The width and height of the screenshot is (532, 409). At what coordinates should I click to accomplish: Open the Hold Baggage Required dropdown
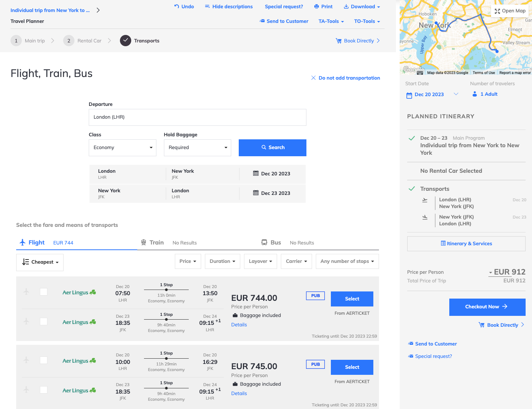pos(198,148)
